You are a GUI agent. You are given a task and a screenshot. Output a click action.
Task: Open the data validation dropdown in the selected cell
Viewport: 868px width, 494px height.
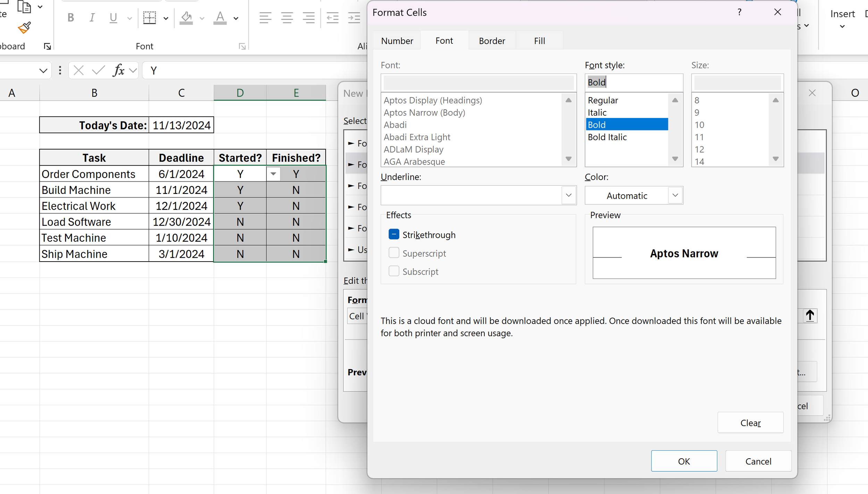click(x=274, y=174)
